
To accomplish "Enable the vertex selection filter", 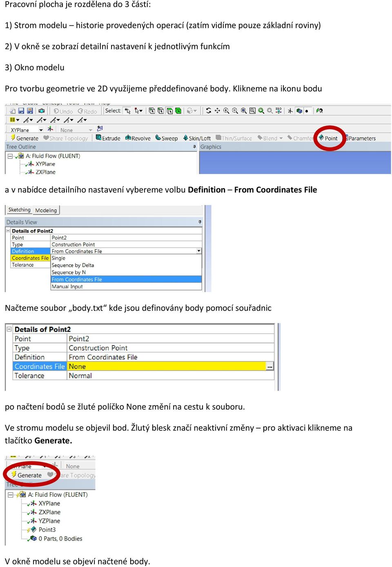I will pos(151,111).
